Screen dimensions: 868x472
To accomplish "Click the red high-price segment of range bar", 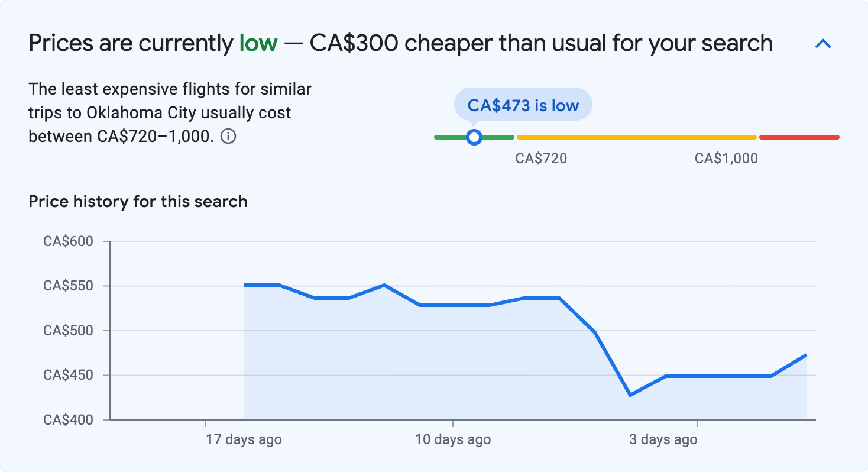I will [x=799, y=137].
